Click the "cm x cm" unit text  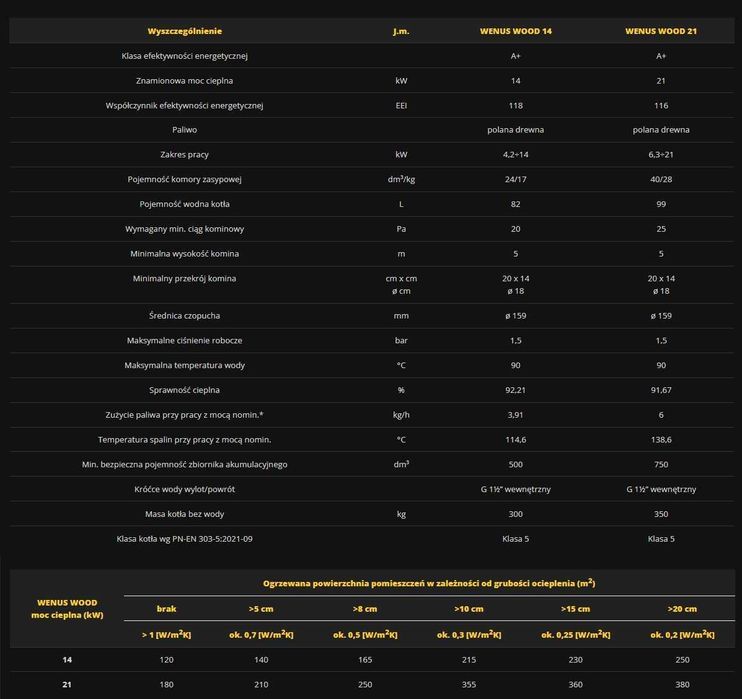[401, 279]
